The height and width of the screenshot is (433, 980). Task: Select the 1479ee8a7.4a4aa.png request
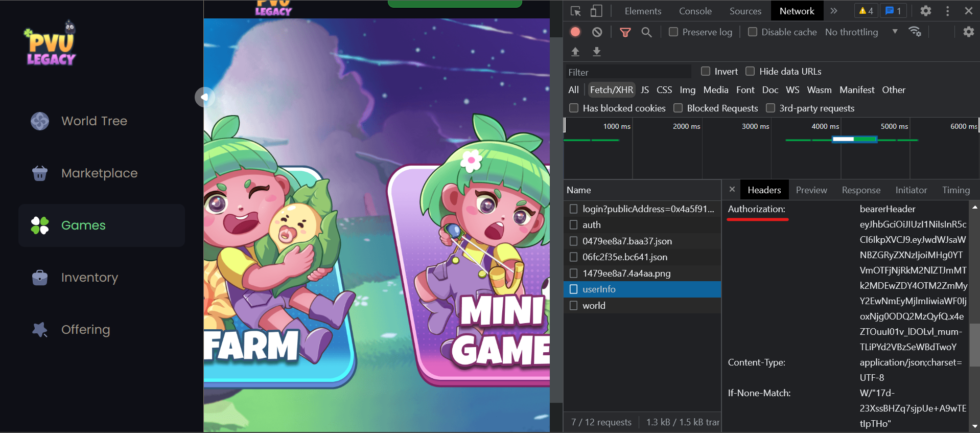click(x=642, y=274)
